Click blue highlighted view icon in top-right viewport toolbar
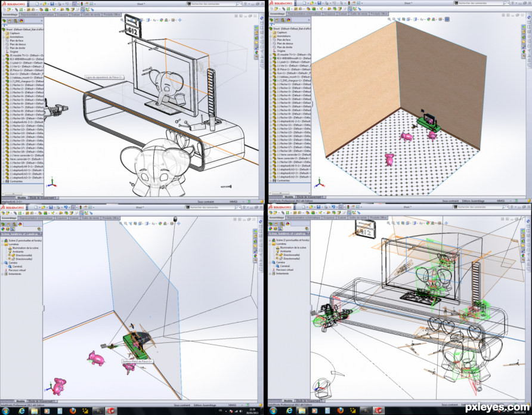 [x=447, y=19]
